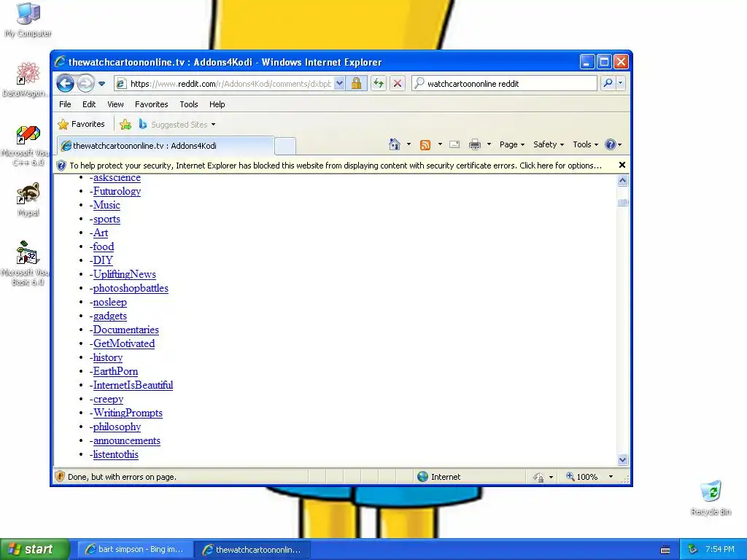Open the Favorites menu

pyautogui.click(x=152, y=104)
